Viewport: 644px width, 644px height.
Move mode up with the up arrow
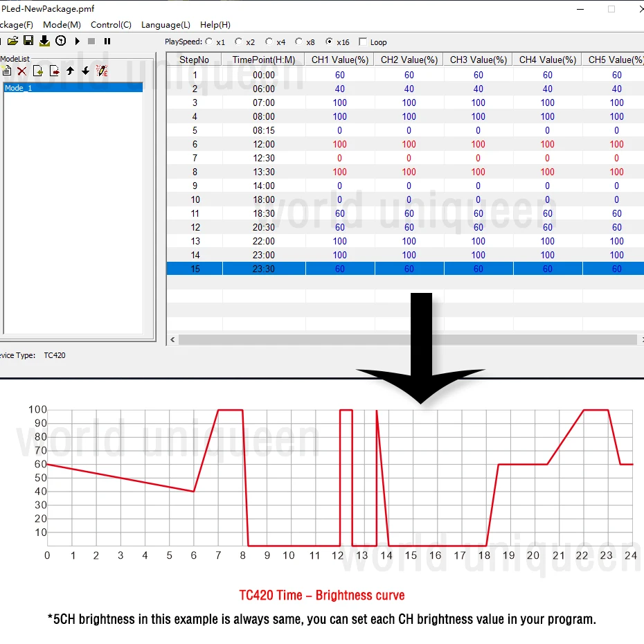click(x=70, y=71)
